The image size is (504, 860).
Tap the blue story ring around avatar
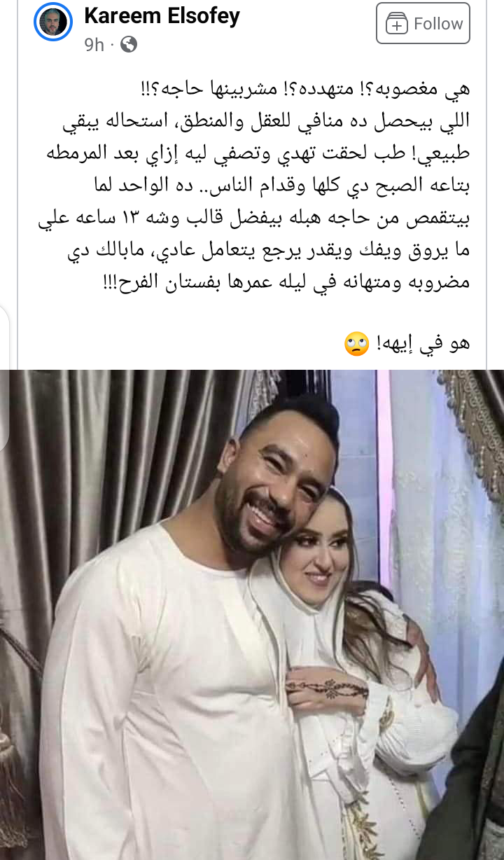coord(52,22)
